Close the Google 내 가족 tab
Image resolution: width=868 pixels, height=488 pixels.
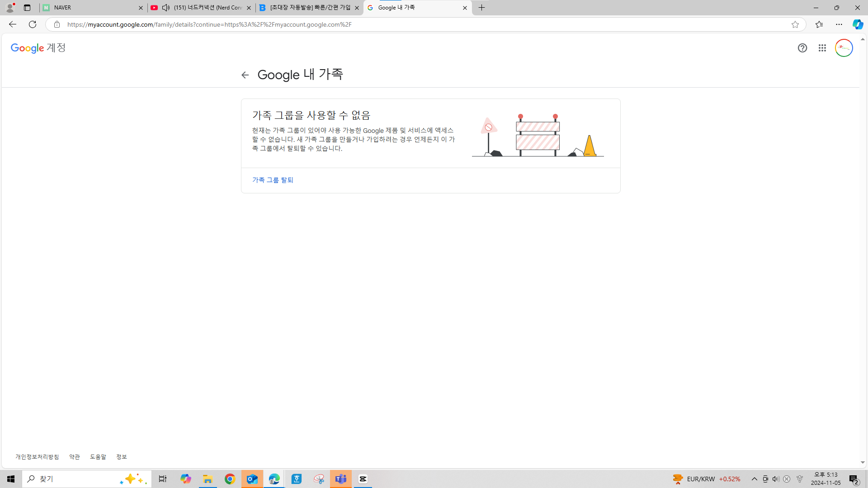tap(465, 8)
